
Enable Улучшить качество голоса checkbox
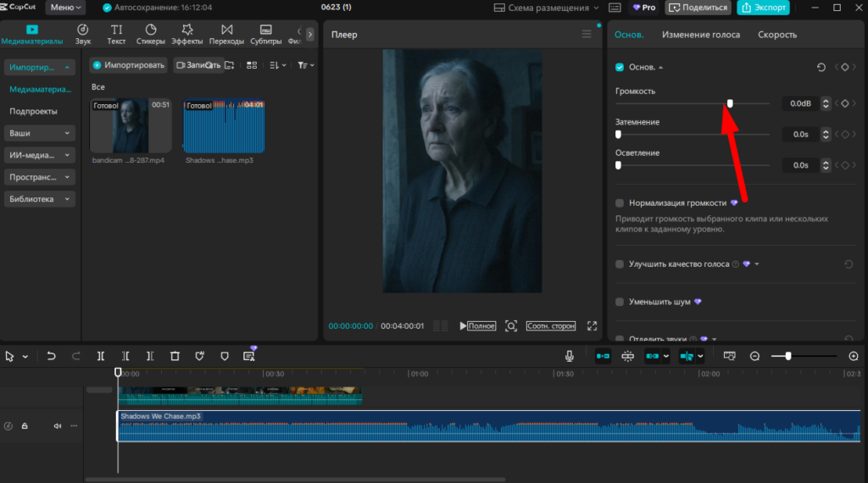click(x=620, y=264)
